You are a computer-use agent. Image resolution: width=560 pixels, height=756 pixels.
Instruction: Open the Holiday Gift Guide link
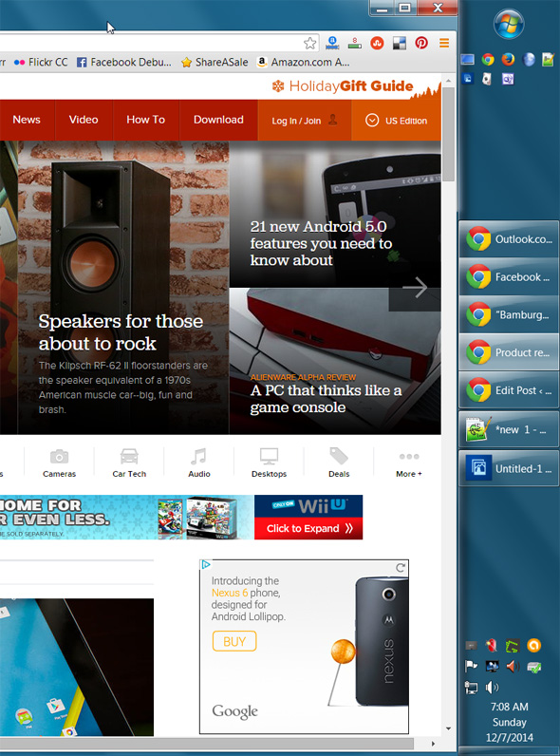tap(343, 86)
